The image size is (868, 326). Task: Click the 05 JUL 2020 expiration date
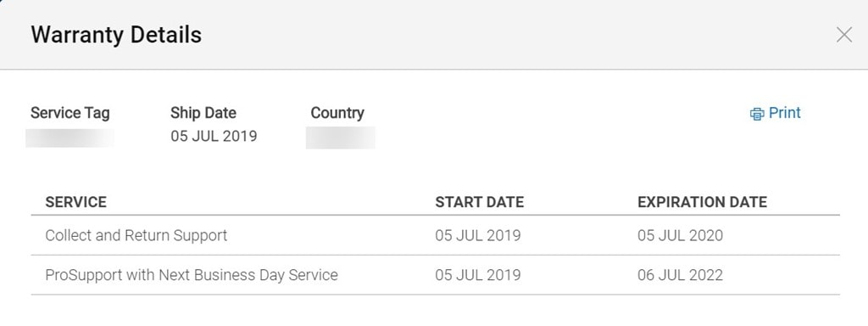pos(681,236)
